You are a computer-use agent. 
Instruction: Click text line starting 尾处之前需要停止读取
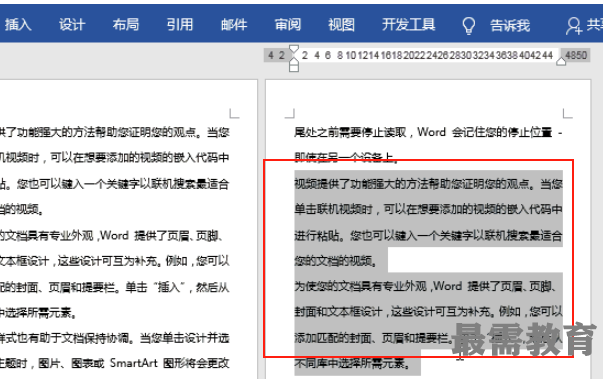428,133
